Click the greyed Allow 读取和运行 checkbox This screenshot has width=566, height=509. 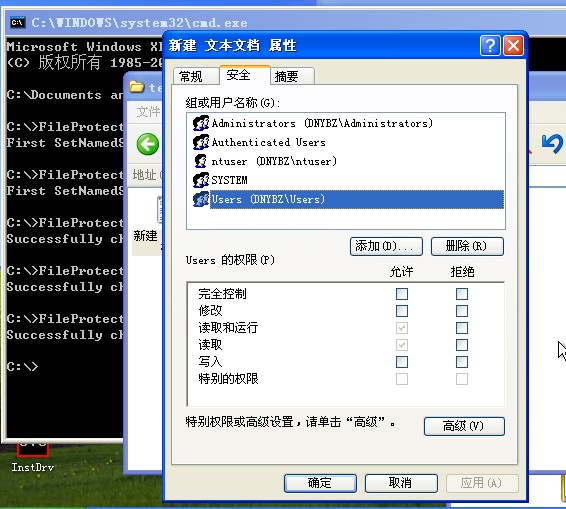[x=402, y=328]
